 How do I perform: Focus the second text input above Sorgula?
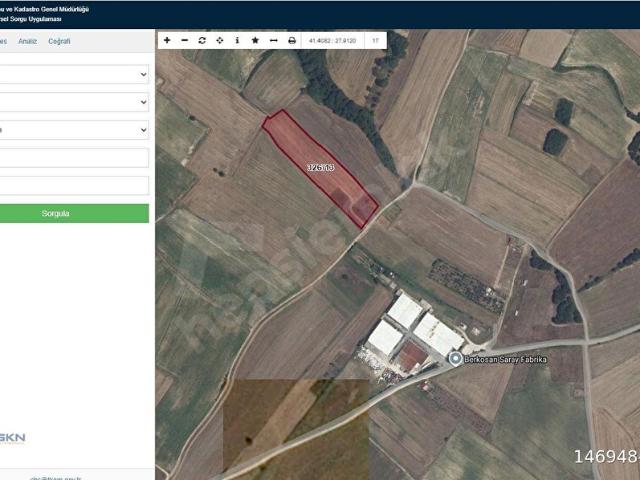point(73,186)
